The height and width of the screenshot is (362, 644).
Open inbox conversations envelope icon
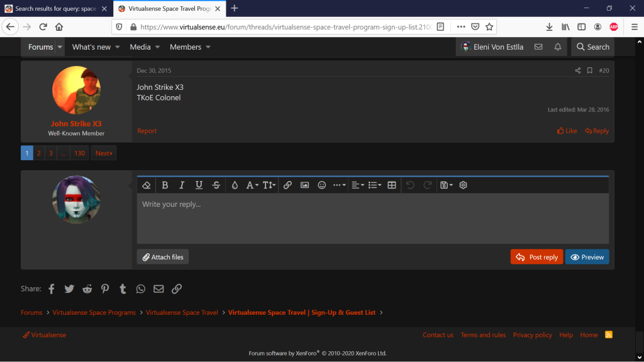coord(538,47)
